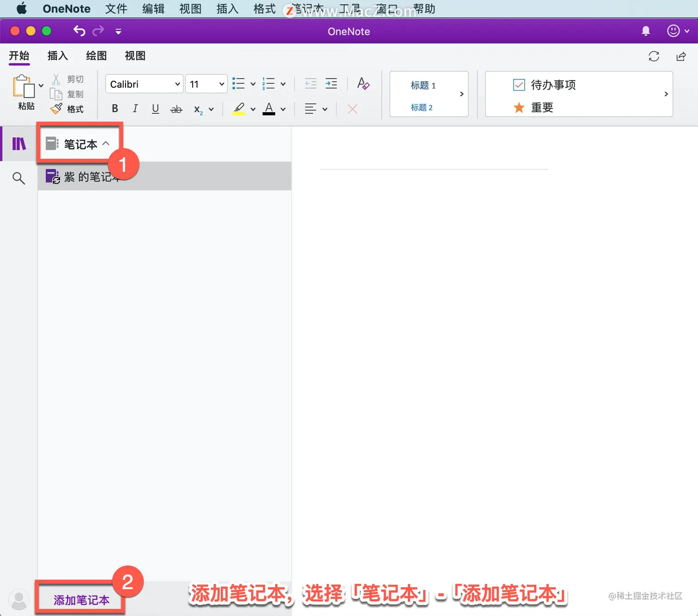Viewport: 698px width, 616px height.
Task: Toggle Bold formatting
Action: pyautogui.click(x=115, y=109)
